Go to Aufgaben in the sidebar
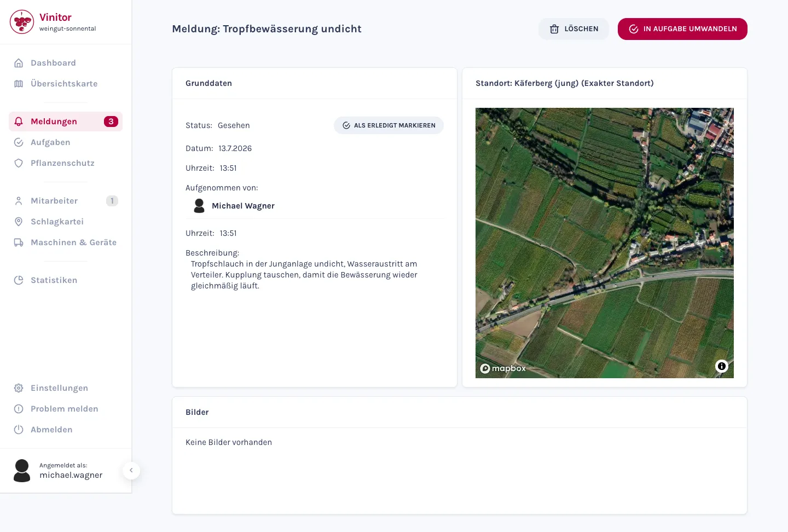 coord(66,142)
